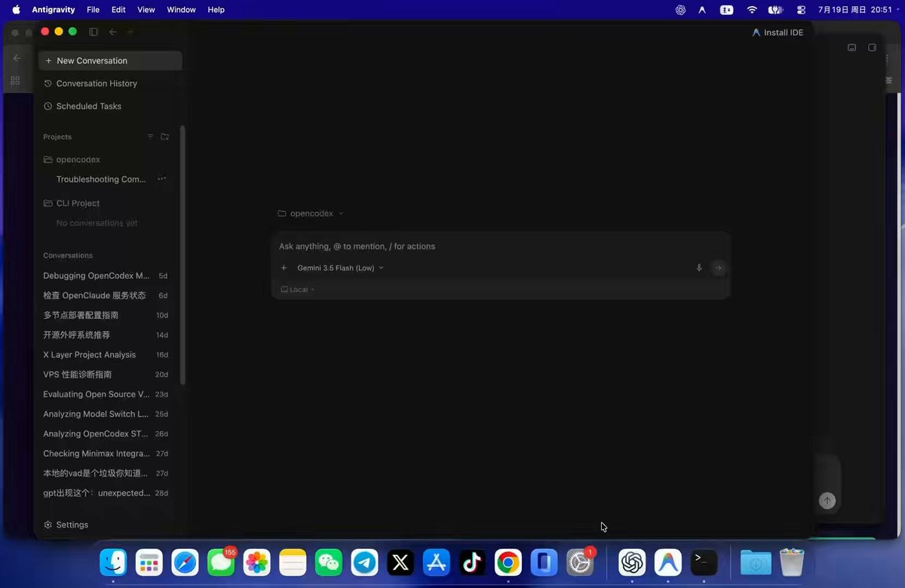
Task: Open the Window menu
Action: click(181, 10)
